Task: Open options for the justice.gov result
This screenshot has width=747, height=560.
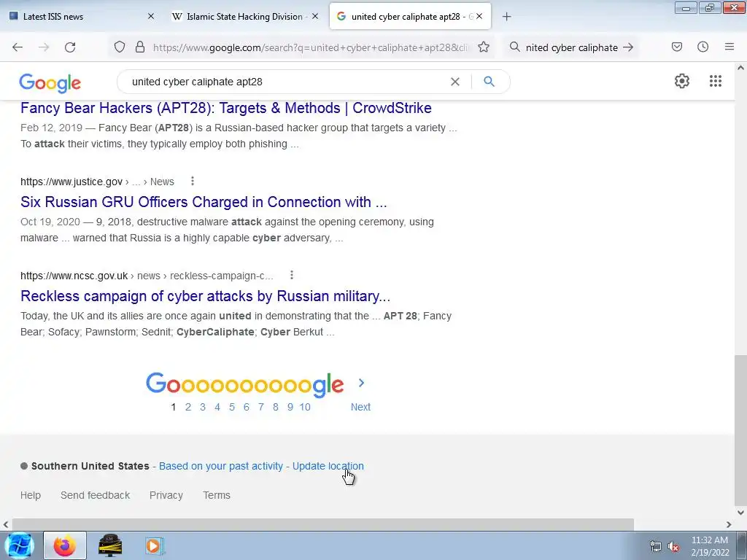Action: pyautogui.click(x=193, y=181)
